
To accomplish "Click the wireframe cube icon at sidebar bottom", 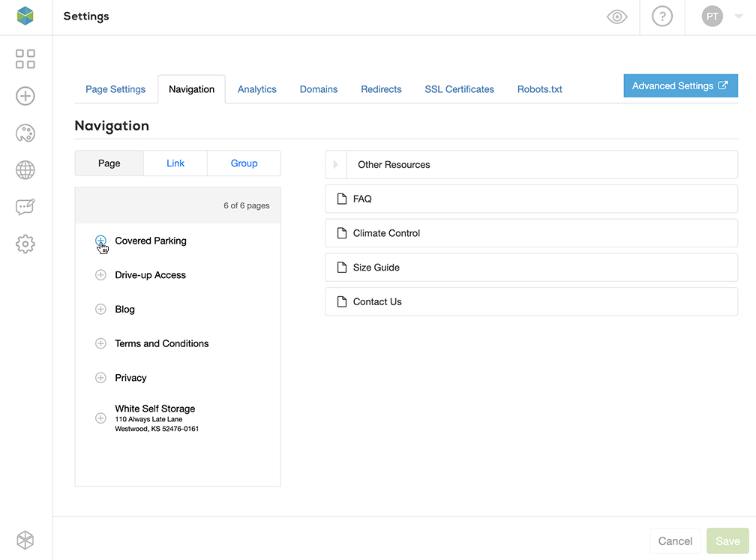I will tap(25, 540).
